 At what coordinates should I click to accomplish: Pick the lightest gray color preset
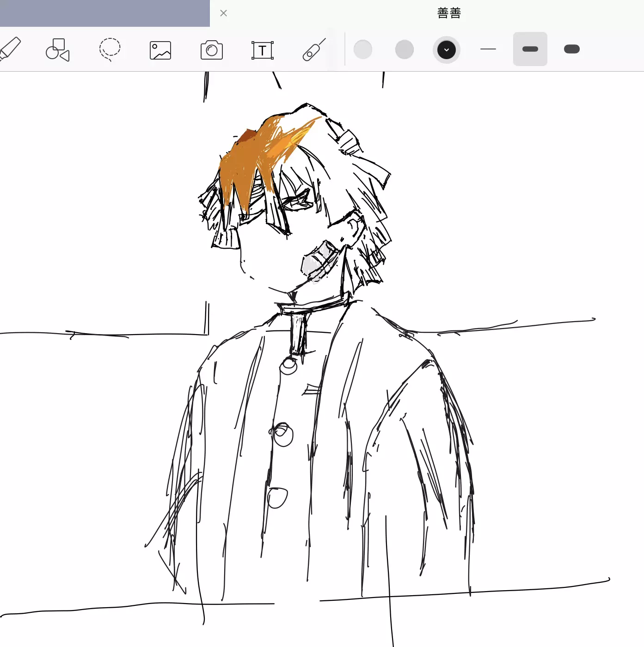(363, 49)
